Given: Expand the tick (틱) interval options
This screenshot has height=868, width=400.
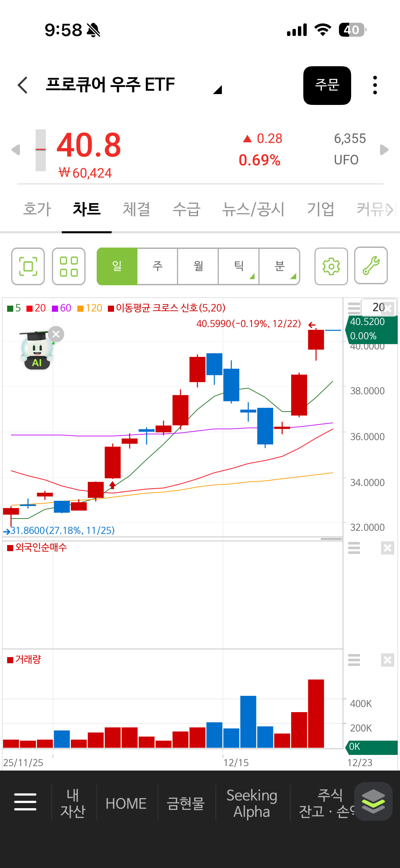Looking at the screenshot, I should [x=239, y=266].
